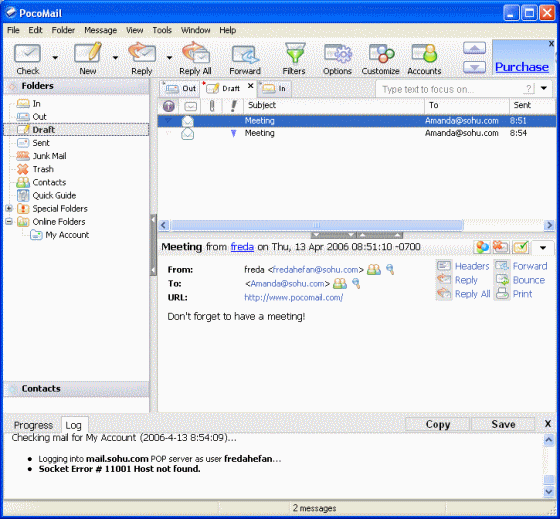Open the Reply button dropdown arrow

[x=169, y=57]
